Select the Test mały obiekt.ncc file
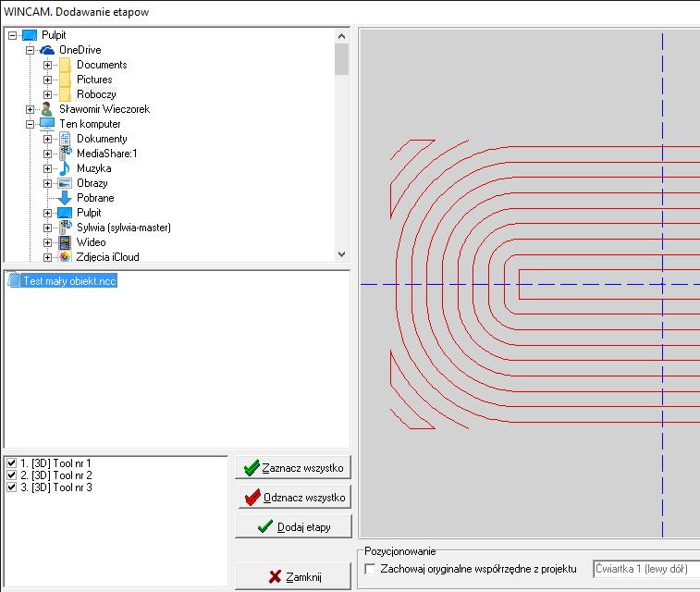 click(x=69, y=281)
